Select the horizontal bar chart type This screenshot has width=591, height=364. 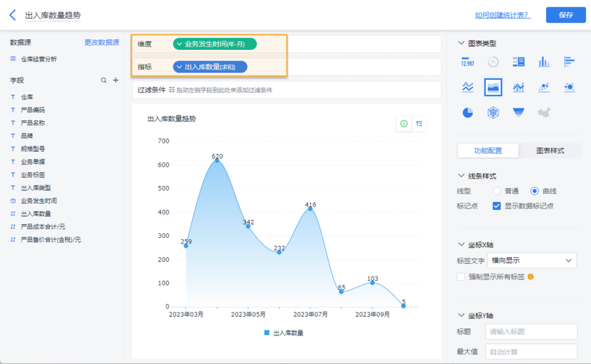click(569, 62)
